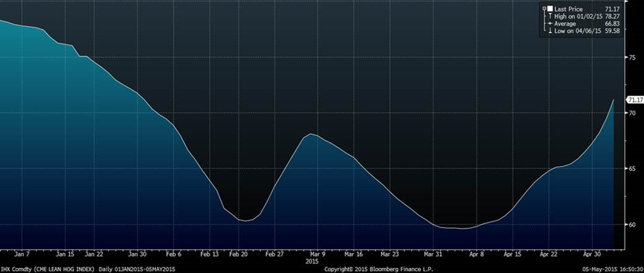Select the Average legend entry label
Viewport: 644px width, 273px height.
565,23
